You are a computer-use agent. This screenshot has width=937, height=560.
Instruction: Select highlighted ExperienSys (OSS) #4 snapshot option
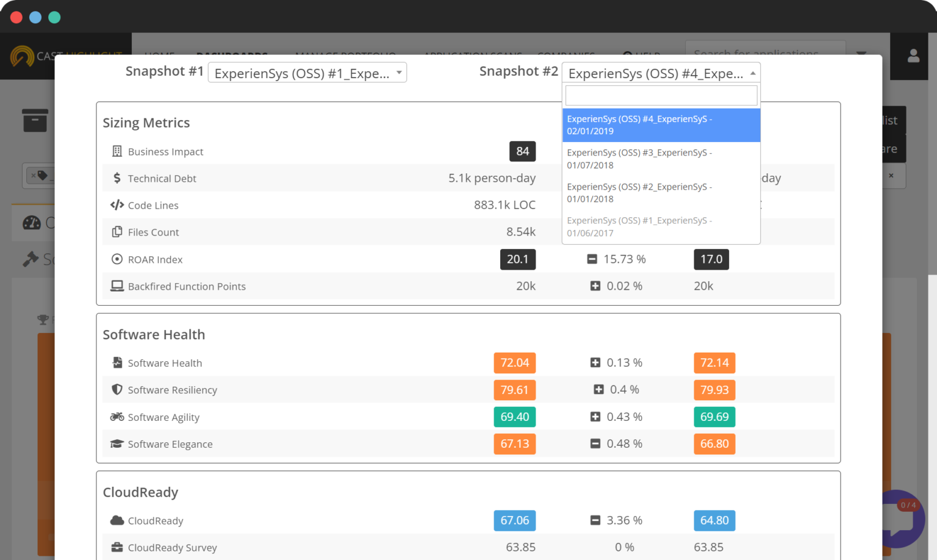click(x=661, y=125)
